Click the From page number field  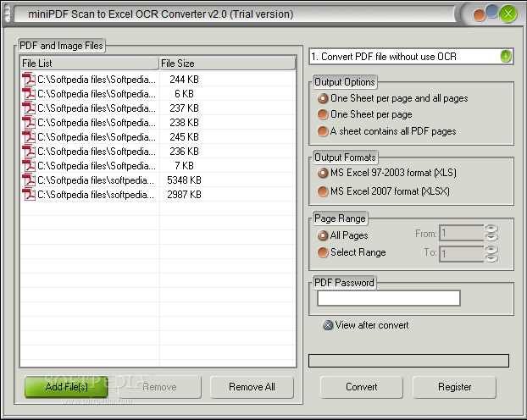pos(462,233)
